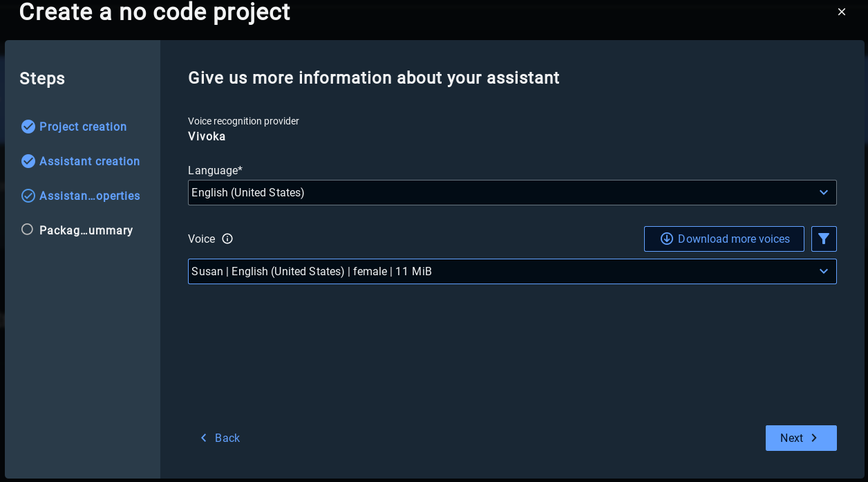Click the Next button

800,438
